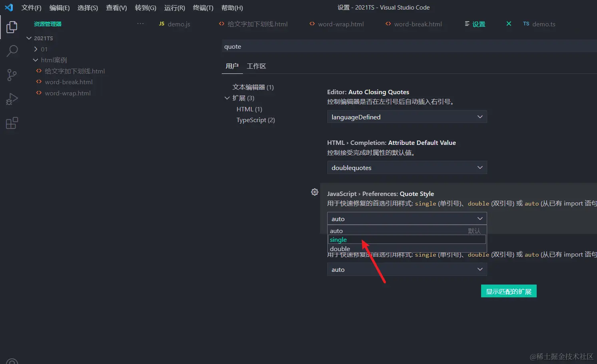This screenshot has height=364, width=597.
Task: Open Source Control view
Action: tap(12, 75)
